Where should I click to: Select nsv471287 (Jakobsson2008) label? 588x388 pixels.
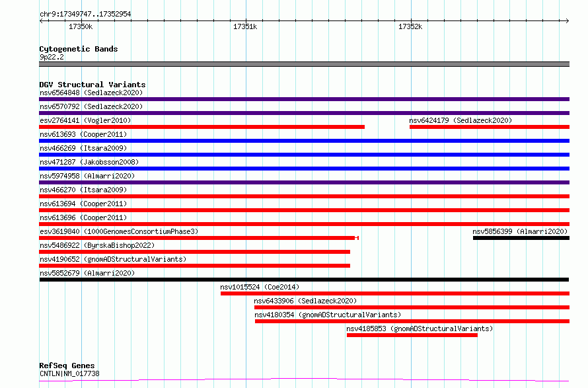pos(89,162)
